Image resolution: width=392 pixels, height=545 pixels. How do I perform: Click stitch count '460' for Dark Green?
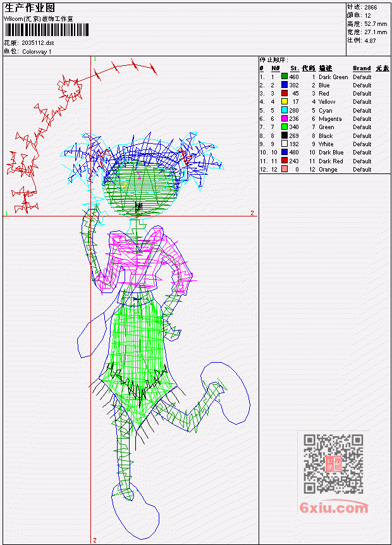[294, 77]
